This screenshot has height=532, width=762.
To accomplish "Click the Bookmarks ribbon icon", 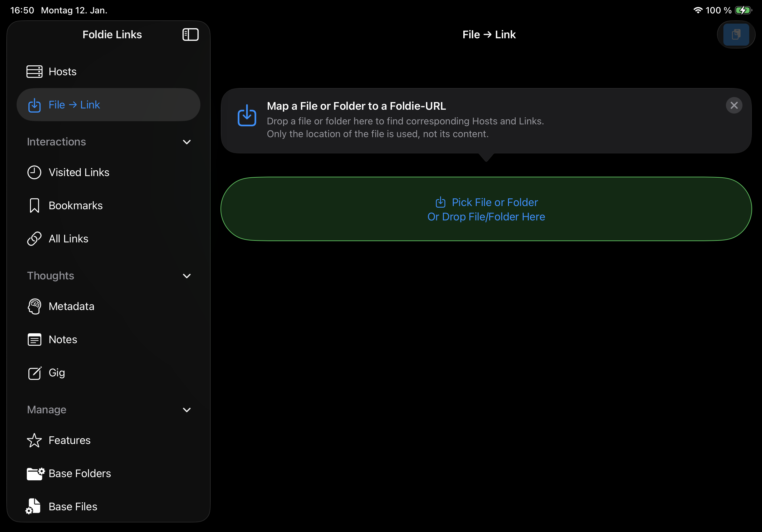I will [34, 206].
